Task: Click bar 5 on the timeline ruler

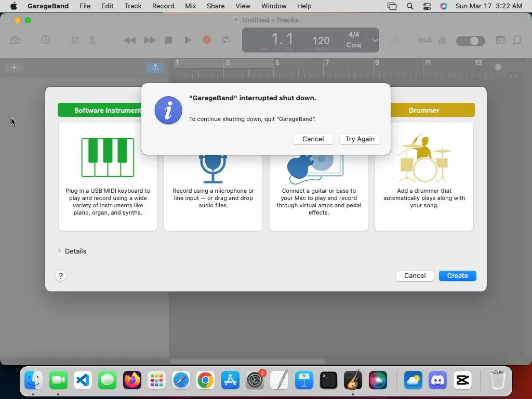Action: click(277, 63)
